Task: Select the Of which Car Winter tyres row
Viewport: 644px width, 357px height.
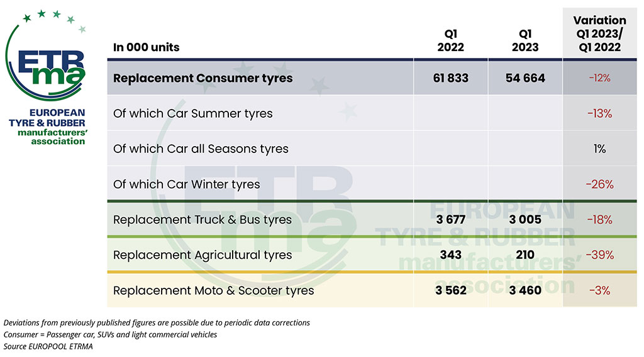Action: 372,184
